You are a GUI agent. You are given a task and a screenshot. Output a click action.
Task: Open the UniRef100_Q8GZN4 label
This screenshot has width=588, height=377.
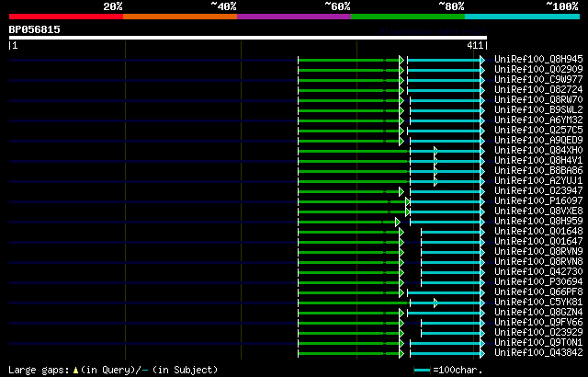[x=538, y=313]
